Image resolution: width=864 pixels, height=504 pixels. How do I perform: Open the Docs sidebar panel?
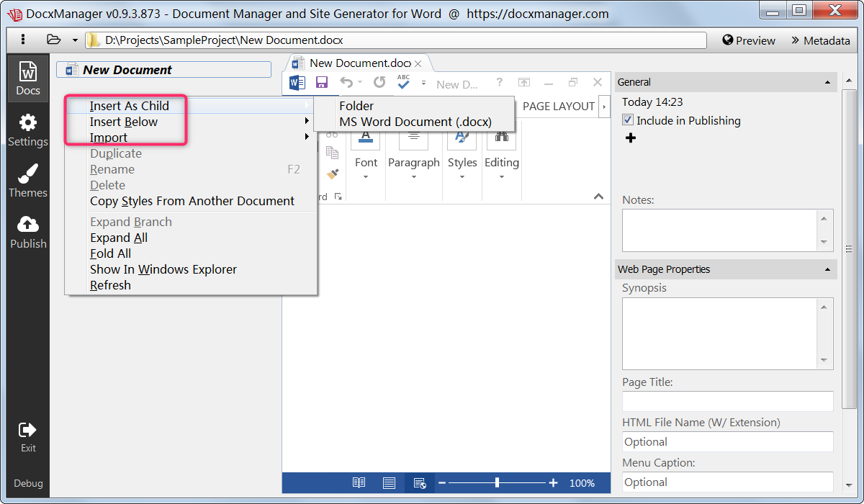click(x=28, y=78)
